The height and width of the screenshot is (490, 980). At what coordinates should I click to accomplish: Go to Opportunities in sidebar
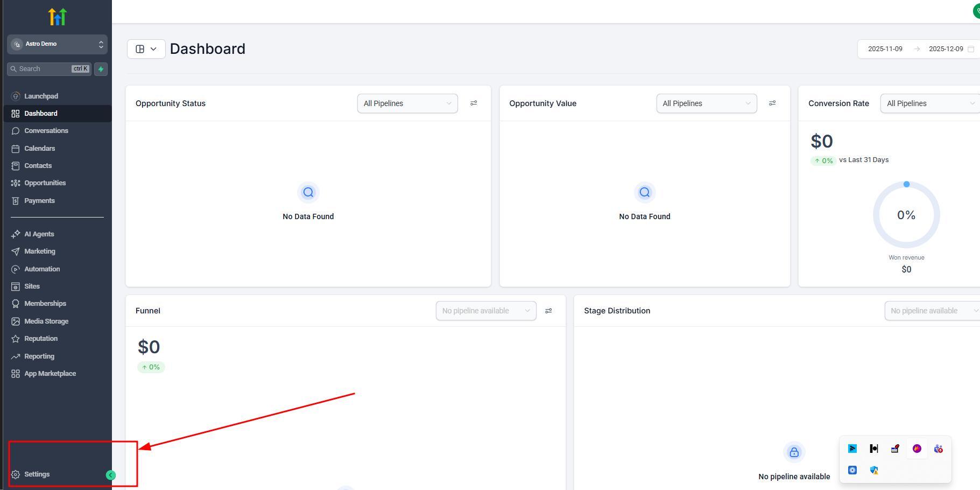pyautogui.click(x=45, y=183)
